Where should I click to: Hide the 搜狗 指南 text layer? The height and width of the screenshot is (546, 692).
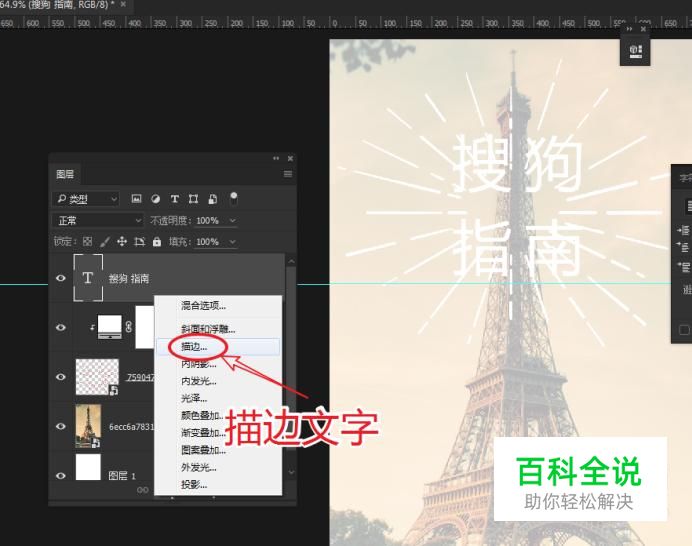pos(61,278)
